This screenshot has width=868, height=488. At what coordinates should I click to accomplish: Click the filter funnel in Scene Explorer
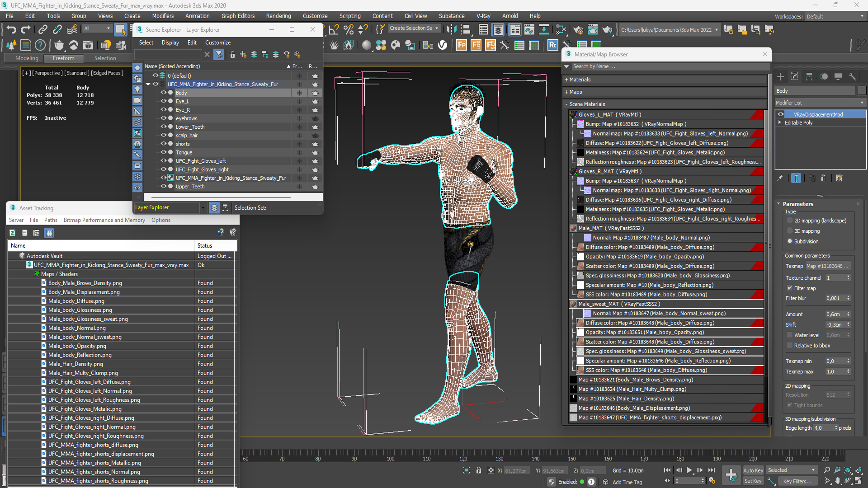coord(219,55)
